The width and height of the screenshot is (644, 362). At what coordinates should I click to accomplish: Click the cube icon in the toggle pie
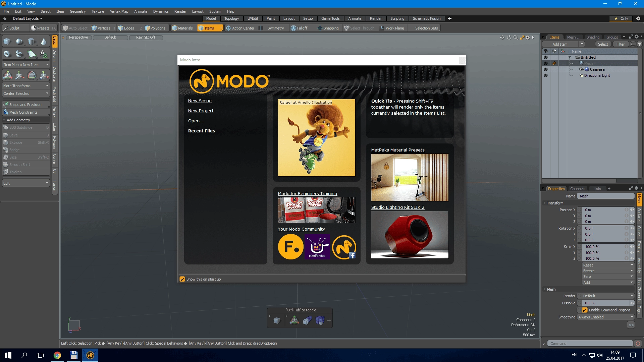pyautogui.click(x=277, y=321)
